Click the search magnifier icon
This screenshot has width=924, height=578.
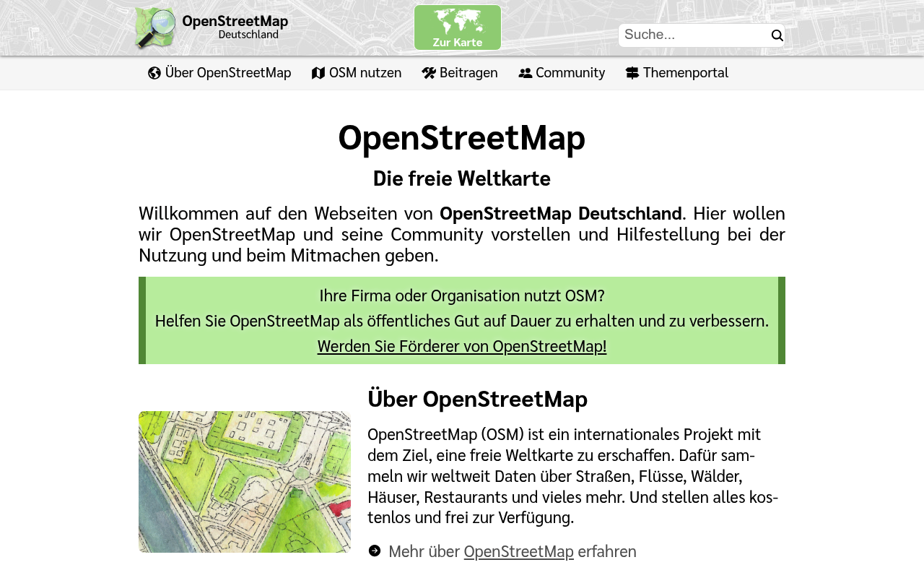click(x=777, y=35)
